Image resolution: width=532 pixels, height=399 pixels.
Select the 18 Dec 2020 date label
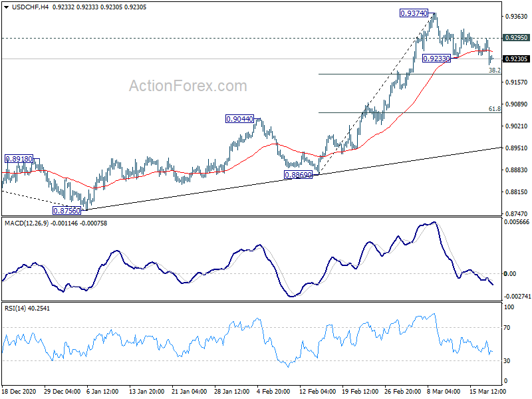tap(19, 391)
